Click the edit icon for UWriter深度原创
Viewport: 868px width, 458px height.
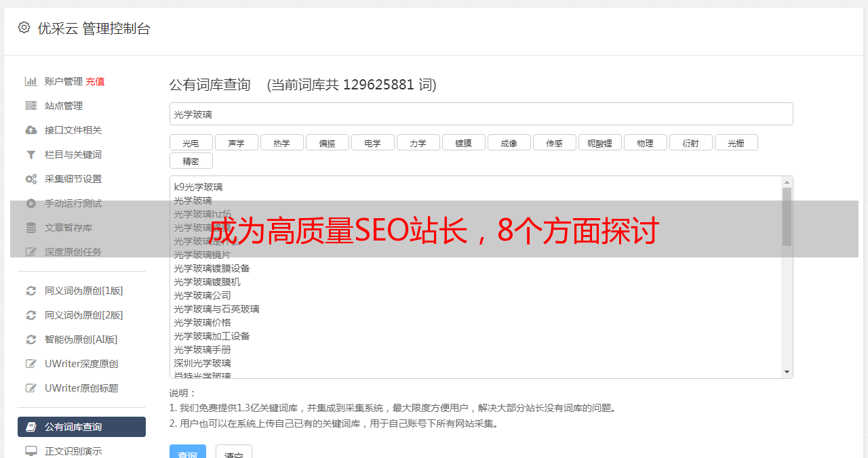pyautogui.click(x=31, y=364)
